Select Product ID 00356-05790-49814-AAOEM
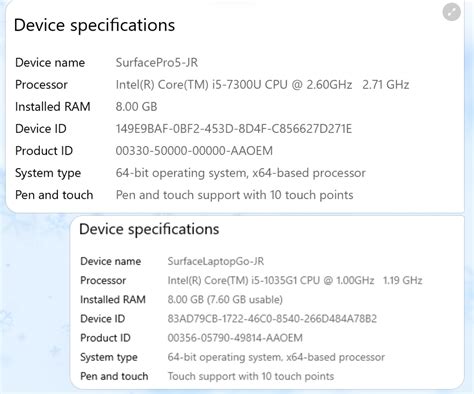 (235, 338)
